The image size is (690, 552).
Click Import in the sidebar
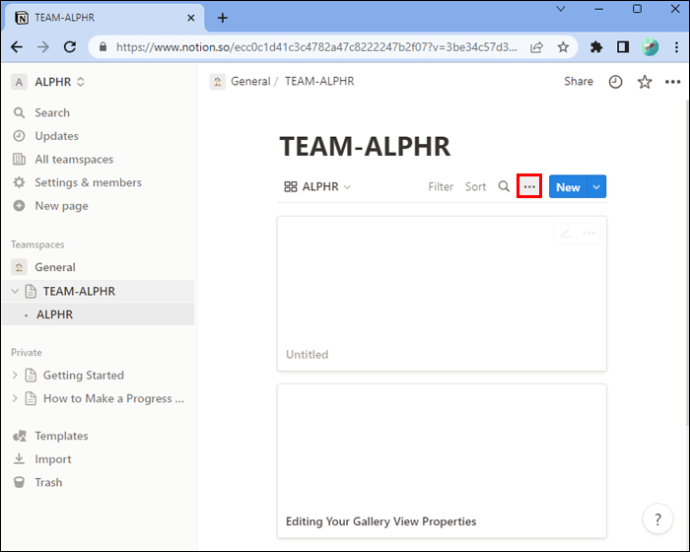pos(53,459)
